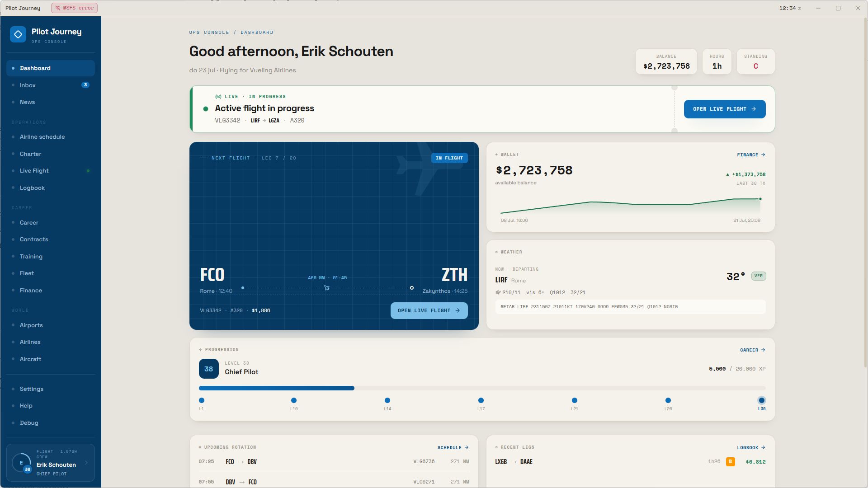Click the B grade badge on LXGB–DAAE leg
This screenshot has height=488, width=868.
pyautogui.click(x=730, y=462)
